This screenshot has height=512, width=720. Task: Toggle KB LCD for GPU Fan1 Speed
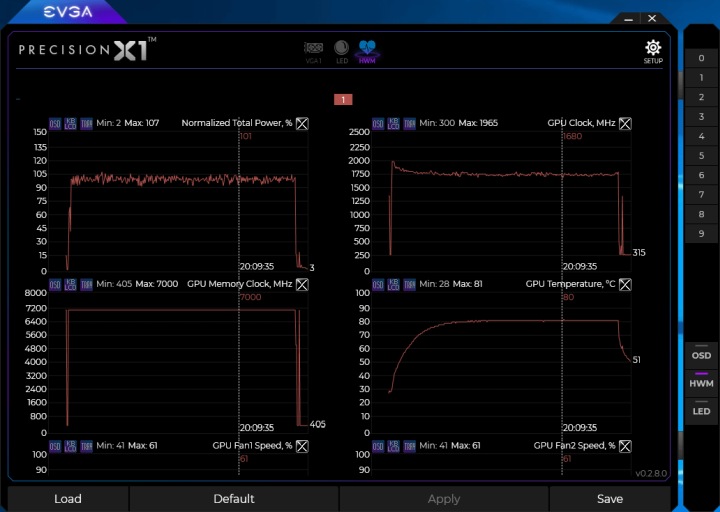point(70,446)
